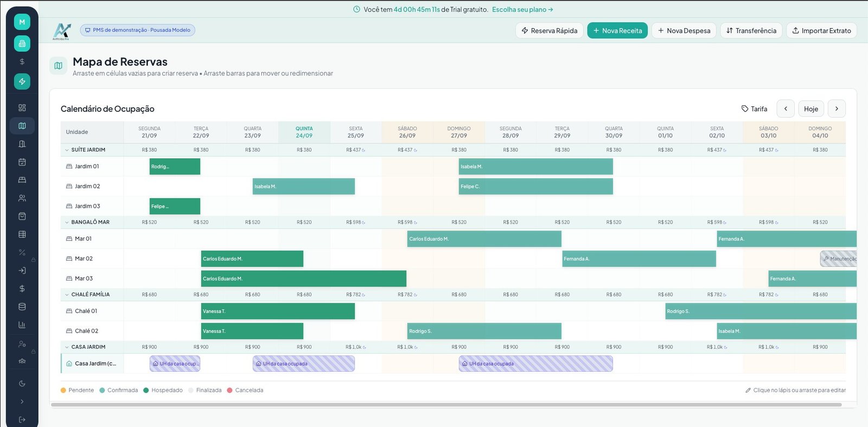Open the Transferência button
This screenshot has height=427, width=868.
coord(751,30)
